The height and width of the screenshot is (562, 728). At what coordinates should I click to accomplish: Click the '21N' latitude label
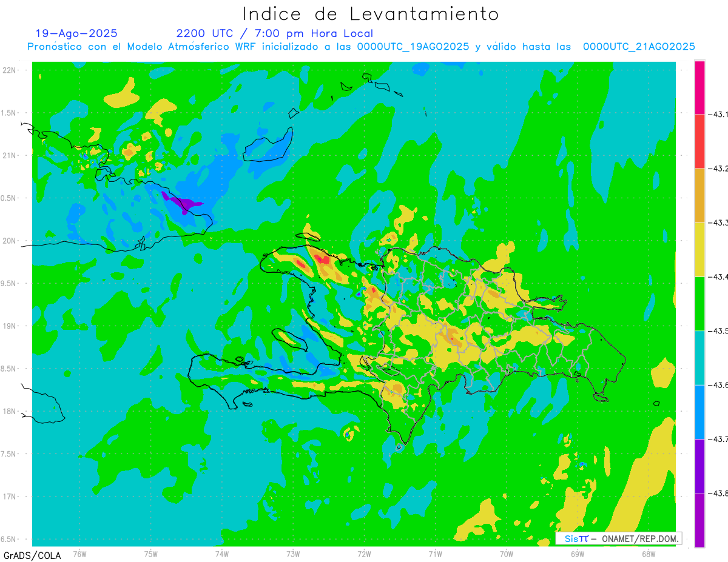[x=10, y=156]
